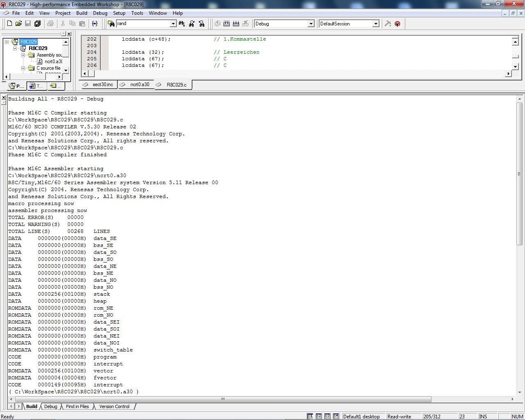Click the Find Next binoculars icon
This screenshot has height=420, width=525.
(201, 24)
